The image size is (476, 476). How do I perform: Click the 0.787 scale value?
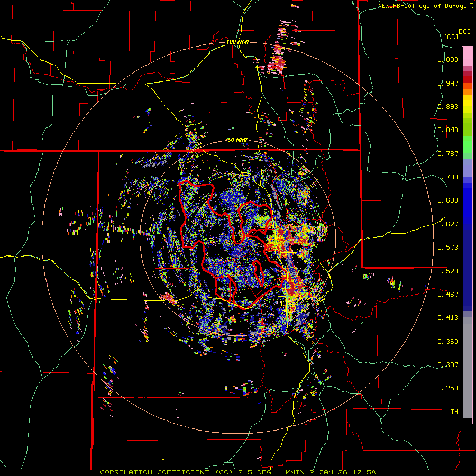point(448,153)
